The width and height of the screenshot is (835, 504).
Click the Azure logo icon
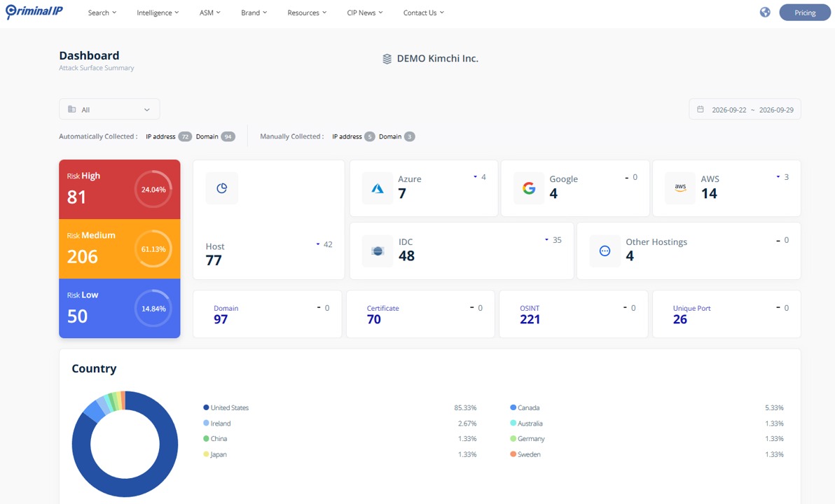[378, 188]
